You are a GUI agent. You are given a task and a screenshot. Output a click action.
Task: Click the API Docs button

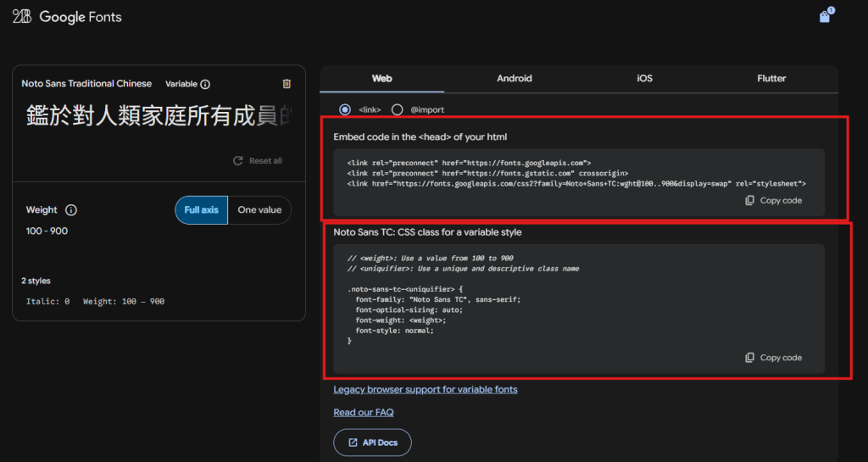tap(372, 443)
